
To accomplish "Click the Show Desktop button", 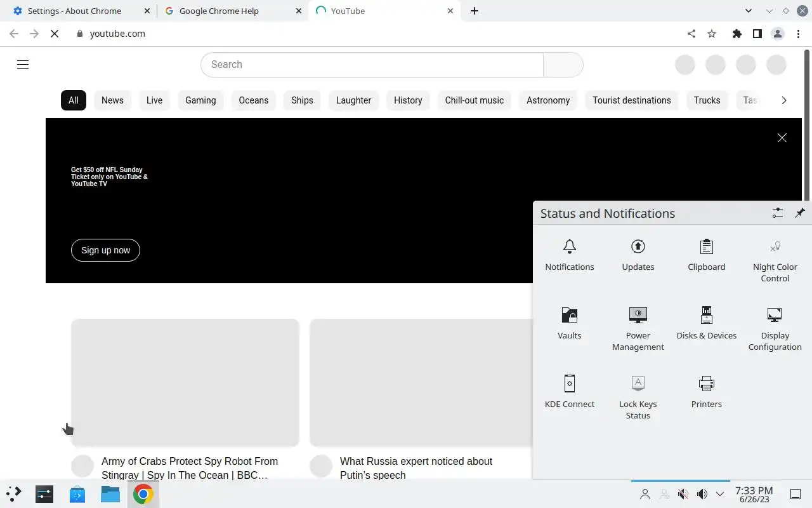I will 796,494.
